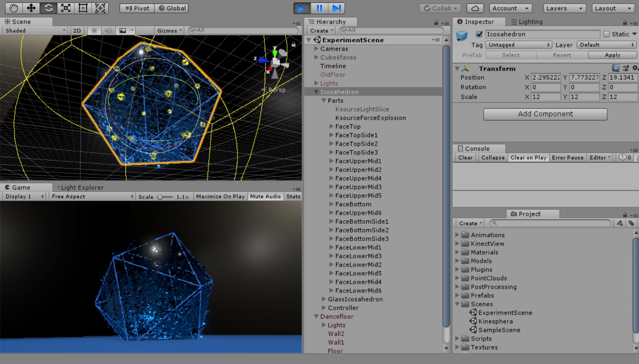The image size is (639, 364).
Task: Open the cloud services icon
Action: [x=475, y=8]
